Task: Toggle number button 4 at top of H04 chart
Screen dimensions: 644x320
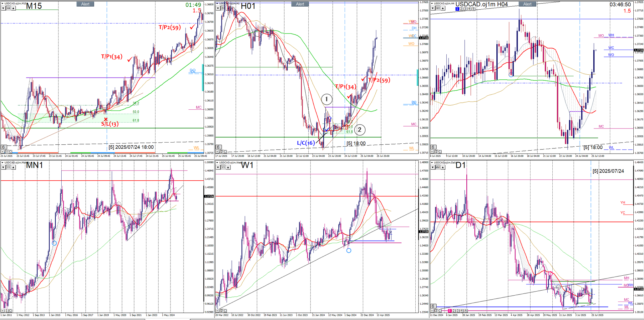Action: point(469,9)
